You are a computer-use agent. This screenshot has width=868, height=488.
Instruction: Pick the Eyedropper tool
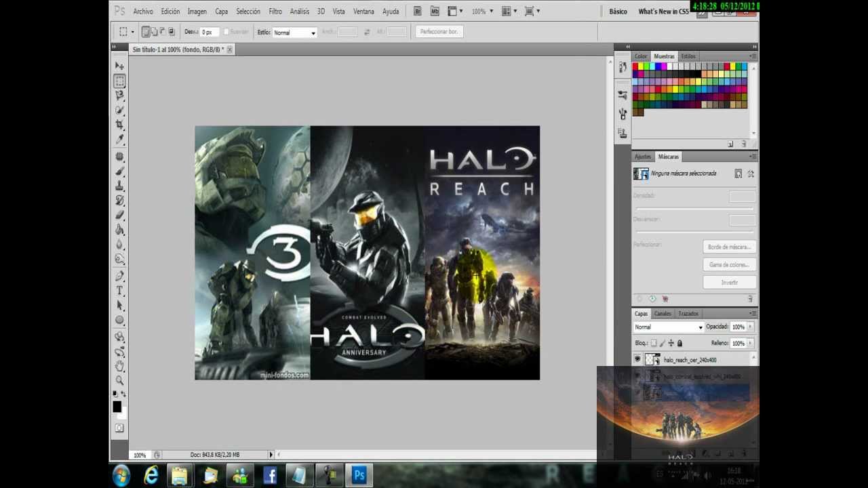(x=119, y=140)
